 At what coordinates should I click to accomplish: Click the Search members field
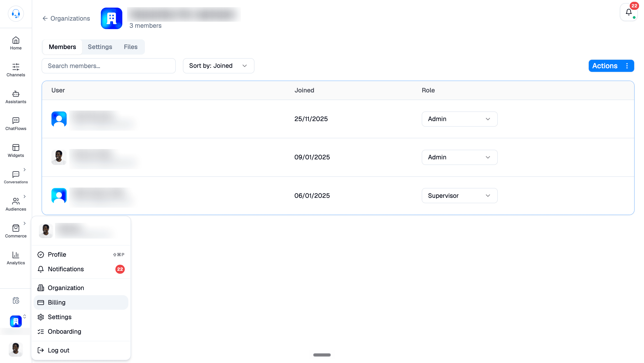pyautogui.click(x=108, y=66)
